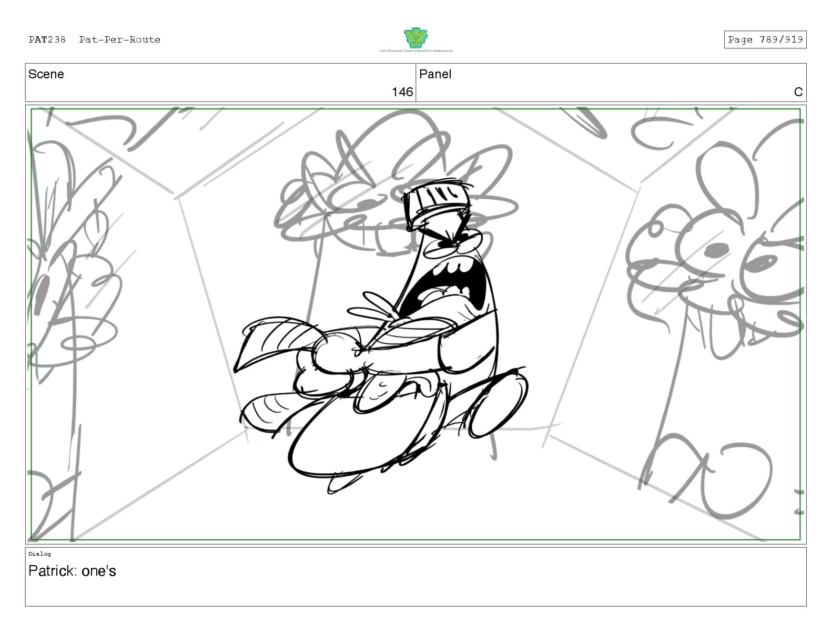Click the 'Scene' label

(46, 74)
